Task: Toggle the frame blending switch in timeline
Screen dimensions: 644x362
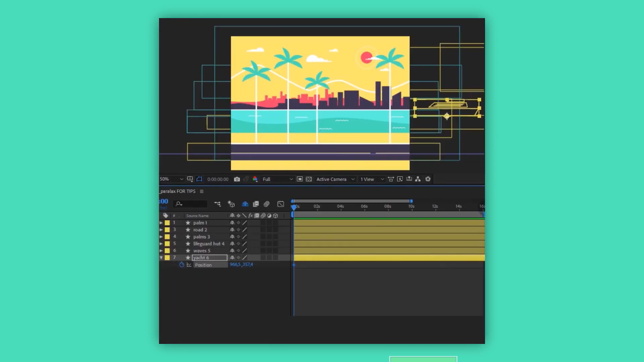Action: click(256, 204)
